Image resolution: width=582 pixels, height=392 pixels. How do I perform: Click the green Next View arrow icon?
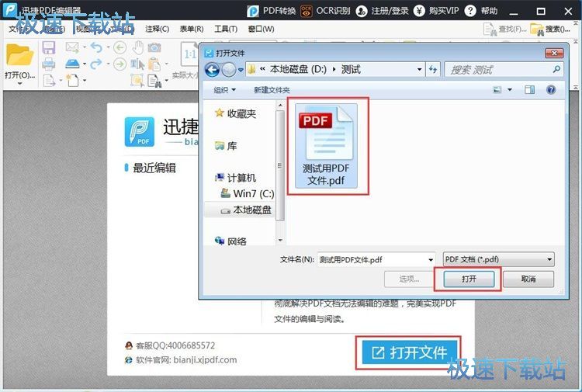click(x=120, y=64)
